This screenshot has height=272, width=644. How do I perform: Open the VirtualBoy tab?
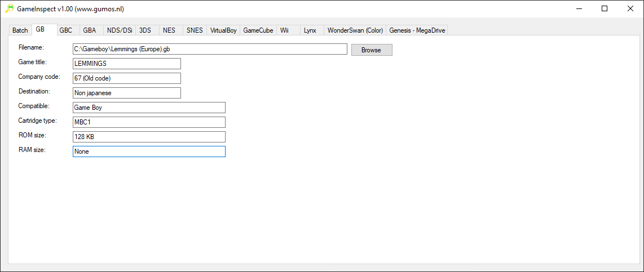pyautogui.click(x=223, y=30)
